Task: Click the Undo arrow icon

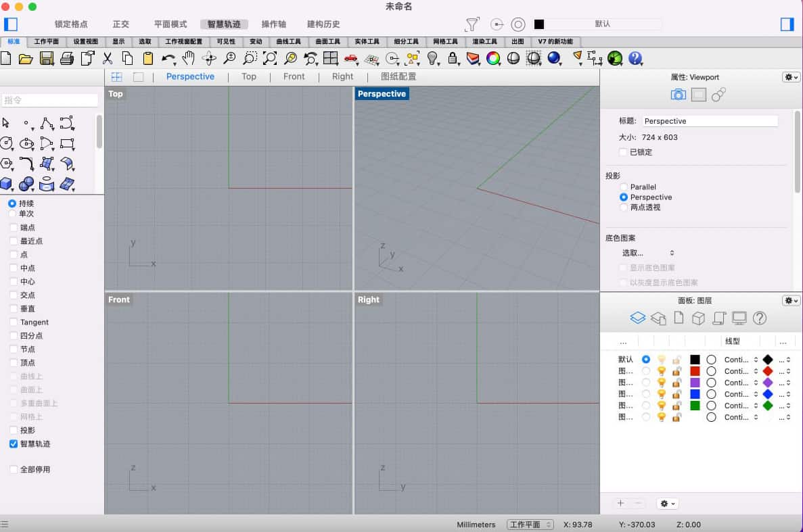Action: click(x=168, y=59)
